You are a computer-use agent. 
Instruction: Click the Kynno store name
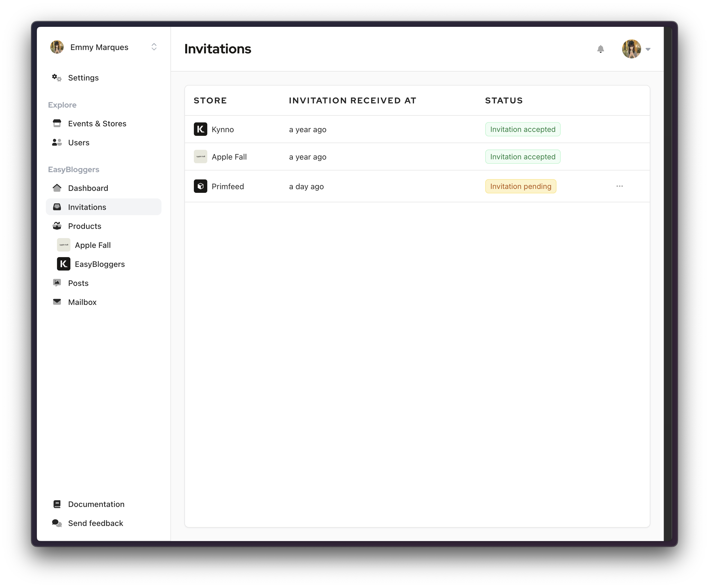pos(222,129)
